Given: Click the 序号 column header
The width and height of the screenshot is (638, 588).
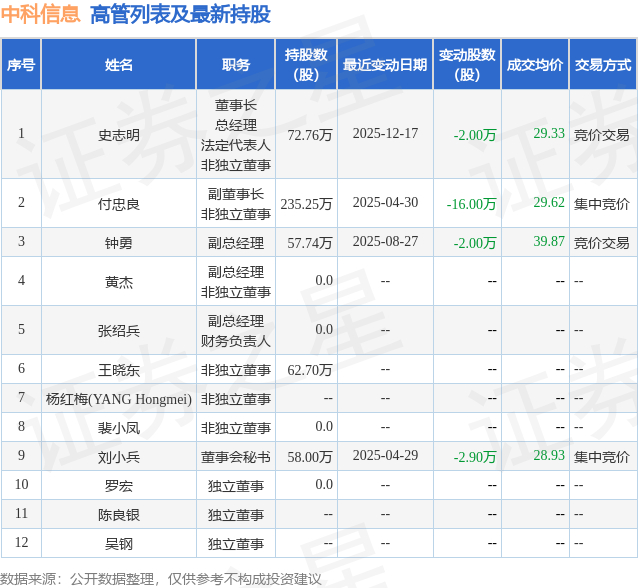Looking at the screenshot, I should (x=21, y=65).
